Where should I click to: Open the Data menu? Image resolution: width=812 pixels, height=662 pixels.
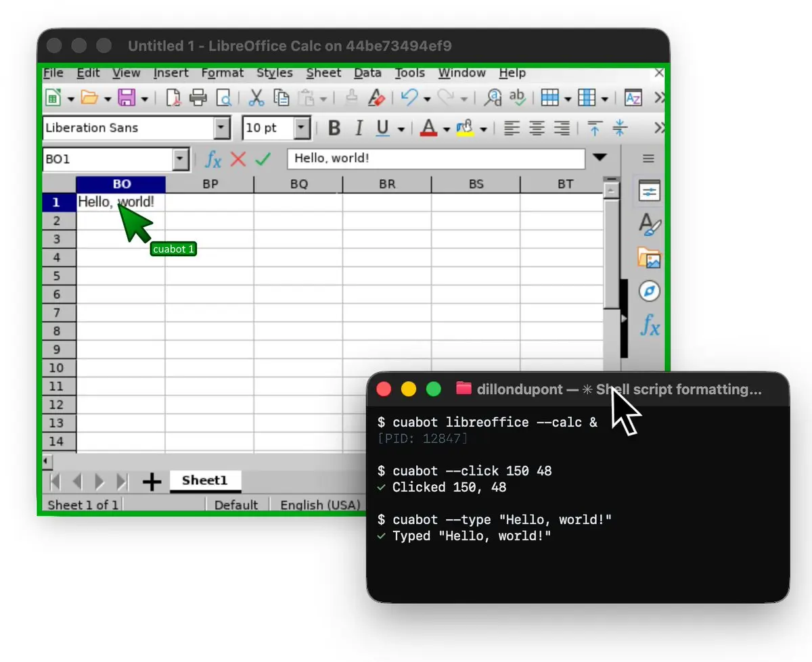coord(367,73)
